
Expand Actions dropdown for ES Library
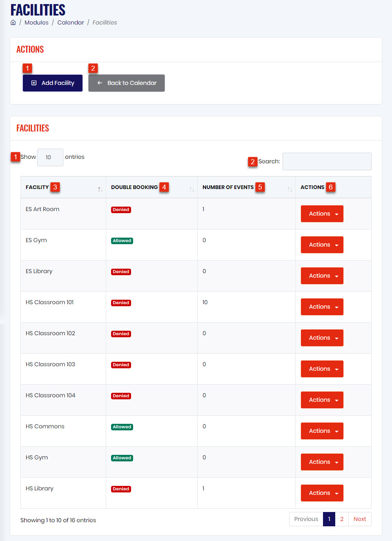click(x=322, y=276)
